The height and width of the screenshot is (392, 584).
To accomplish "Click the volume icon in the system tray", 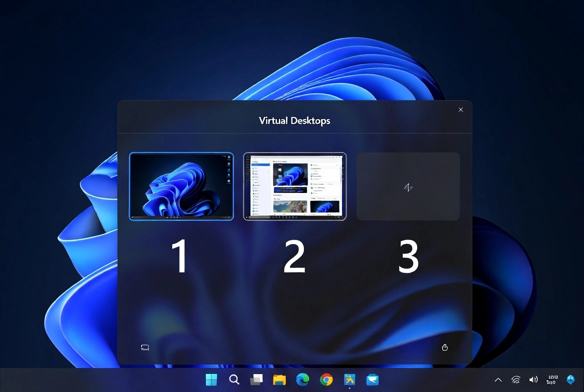I will (x=533, y=379).
